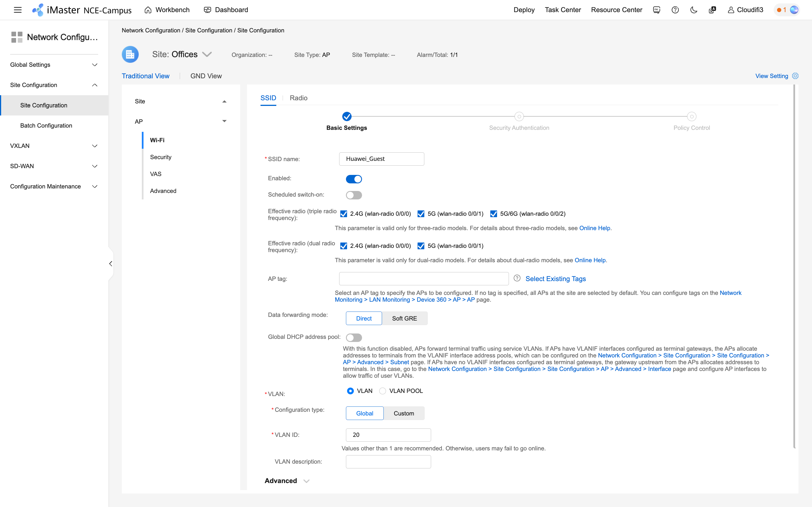Open the Dashboard page
Screen dimensions: 812x507
click(x=226, y=10)
